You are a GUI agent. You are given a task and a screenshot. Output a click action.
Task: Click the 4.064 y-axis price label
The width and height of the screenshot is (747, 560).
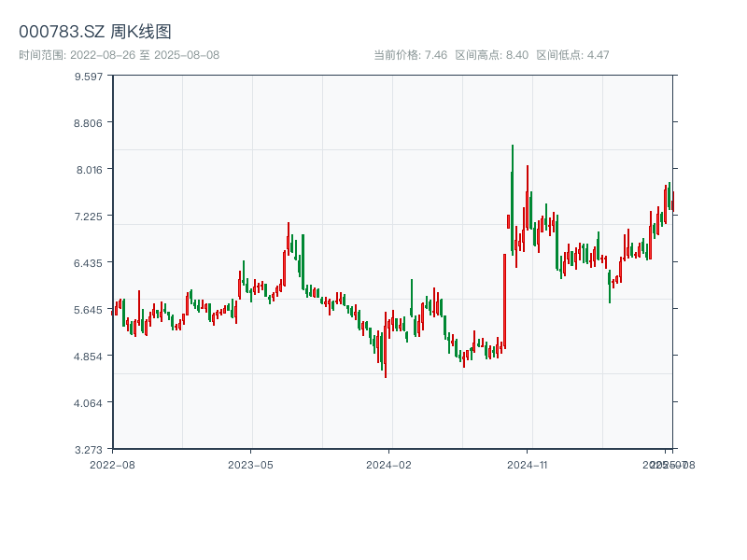tap(89, 402)
